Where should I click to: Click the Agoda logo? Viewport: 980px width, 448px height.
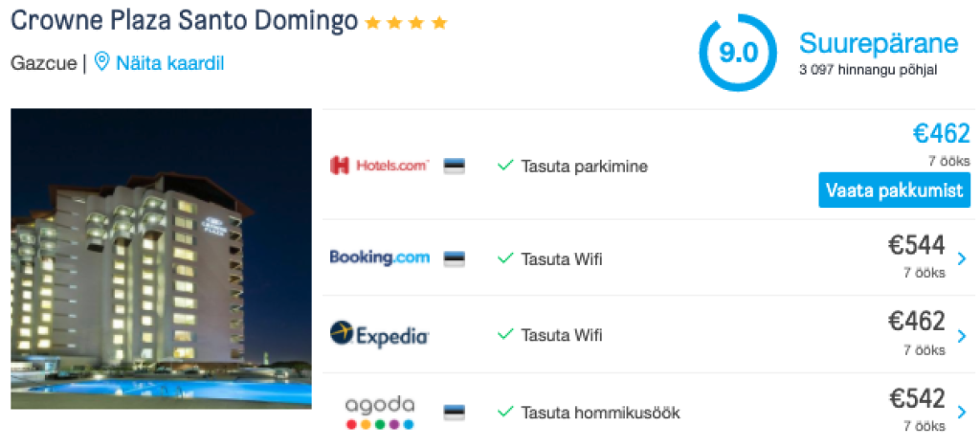click(379, 413)
